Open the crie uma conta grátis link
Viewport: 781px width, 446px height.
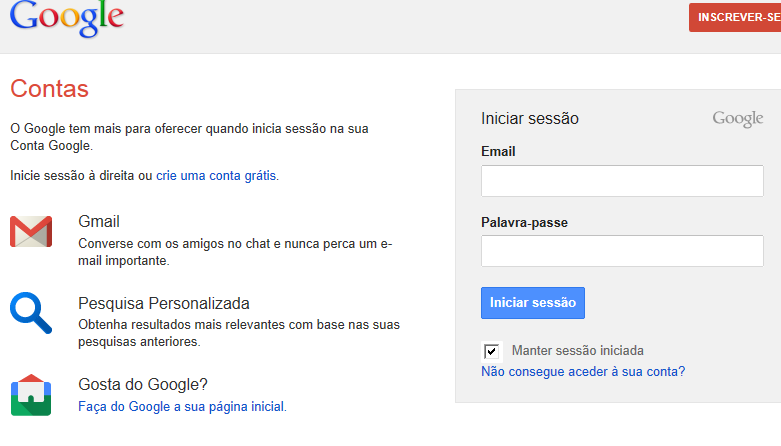(216, 175)
